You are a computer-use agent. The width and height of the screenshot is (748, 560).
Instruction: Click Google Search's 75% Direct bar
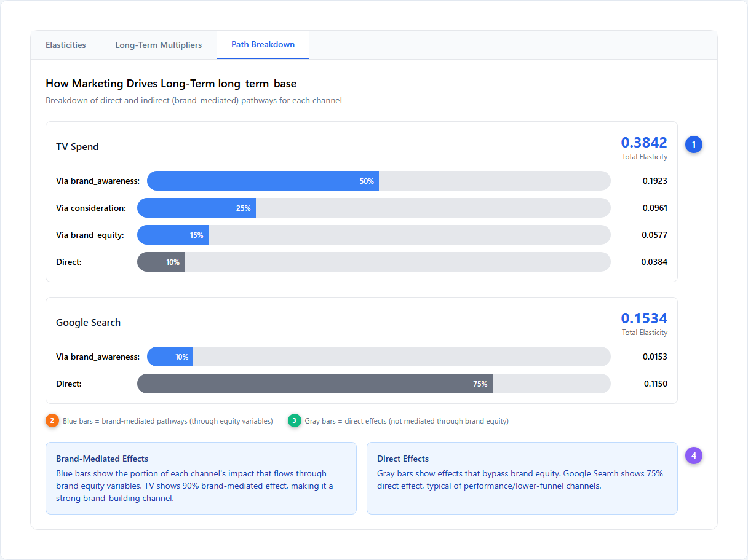coord(315,384)
